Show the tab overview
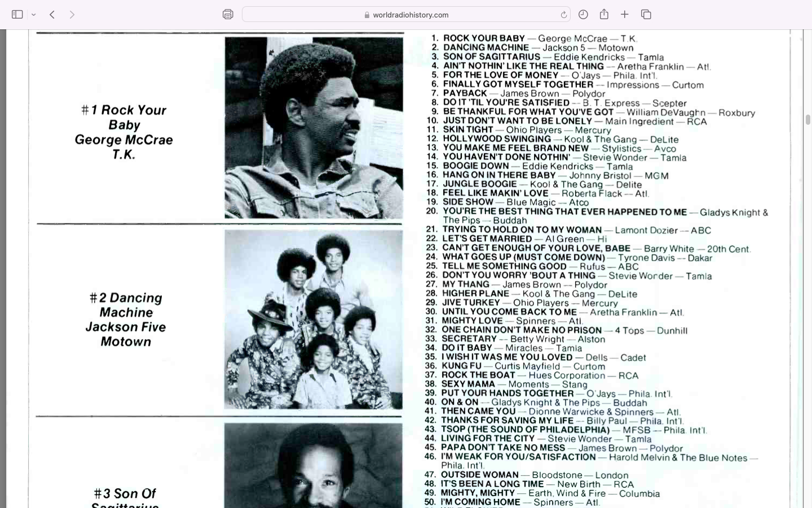The height and width of the screenshot is (508, 812). (646, 15)
